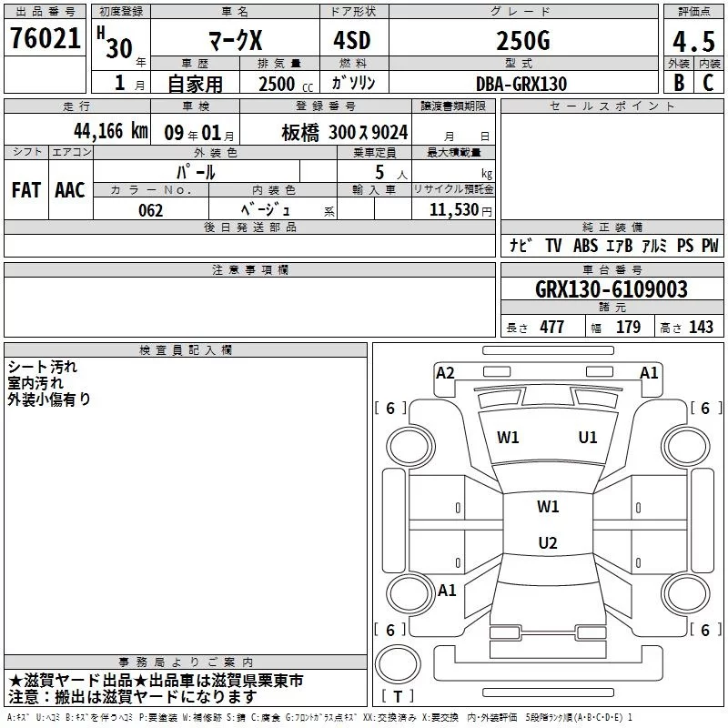The height and width of the screenshot is (728, 728).
Task: Click 車台番号 header label
Action: tap(612, 269)
